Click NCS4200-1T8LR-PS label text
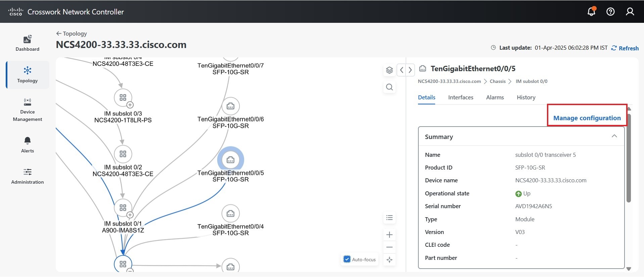 tap(123, 120)
